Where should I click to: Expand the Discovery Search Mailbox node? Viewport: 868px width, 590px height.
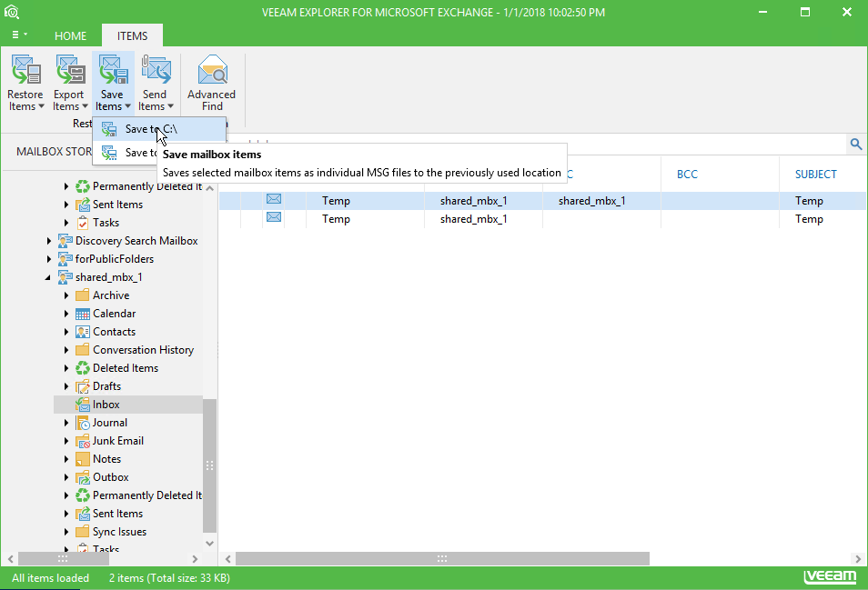point(49,241)
